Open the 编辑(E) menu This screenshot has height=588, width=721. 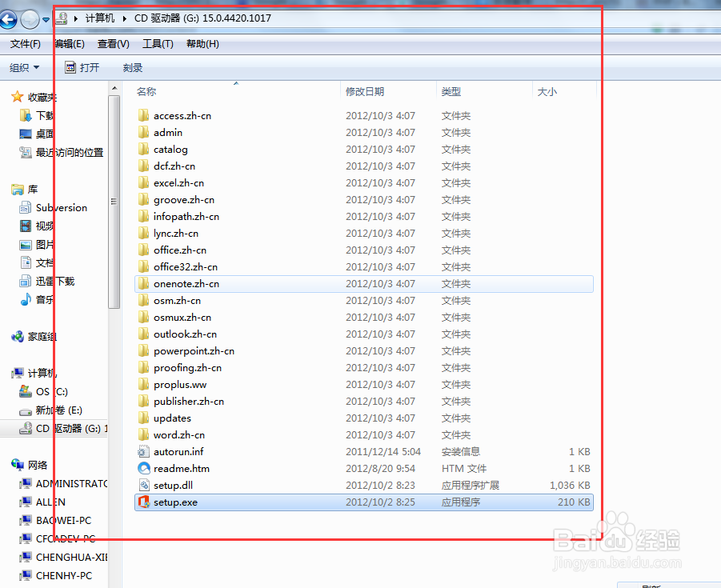coord(70,44)
